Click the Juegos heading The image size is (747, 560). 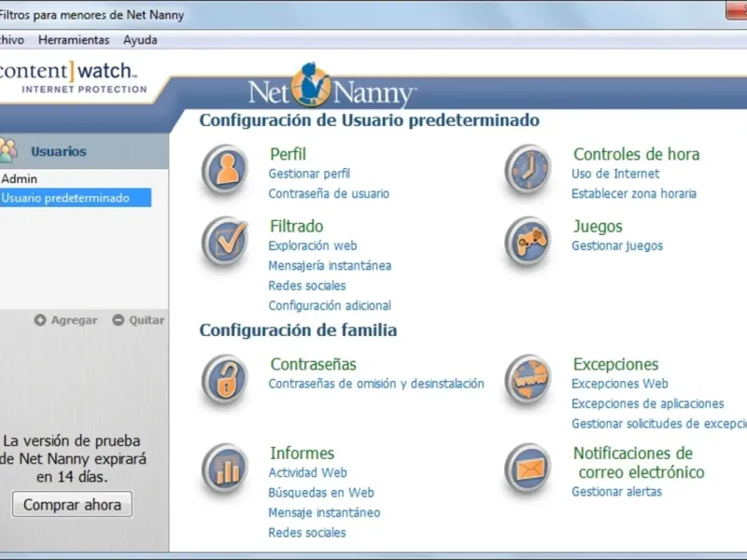tap(598, 226)
